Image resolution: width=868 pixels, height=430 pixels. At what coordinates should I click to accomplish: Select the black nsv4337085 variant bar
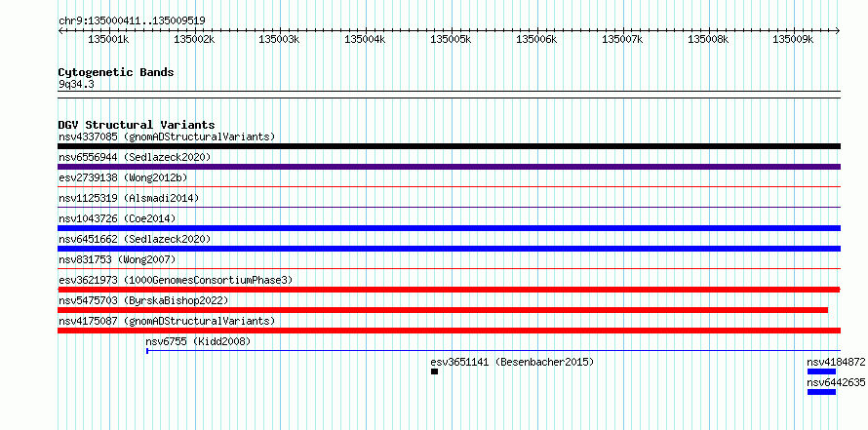tap(449, 146)
